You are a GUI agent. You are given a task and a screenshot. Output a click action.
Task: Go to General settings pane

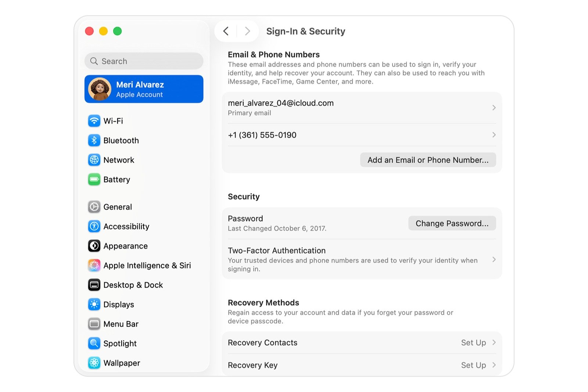click(x=117, y=207)
